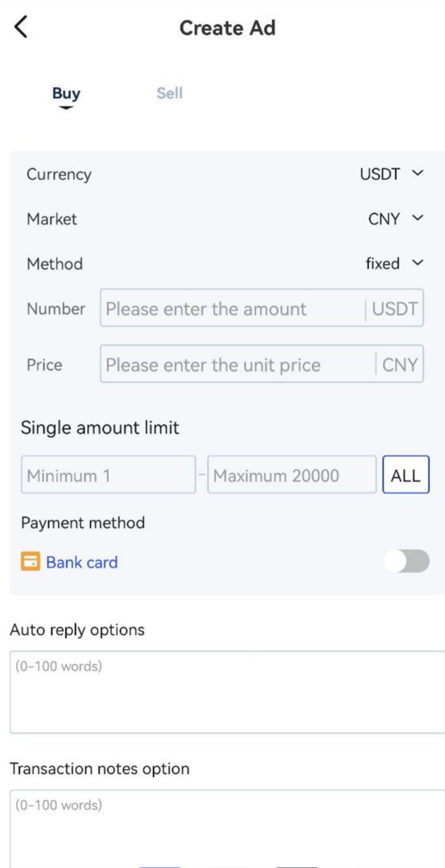This screenshot has width=445, height=868.
Task: Click the Create Ad page title
Action: [x=227, y=28]
